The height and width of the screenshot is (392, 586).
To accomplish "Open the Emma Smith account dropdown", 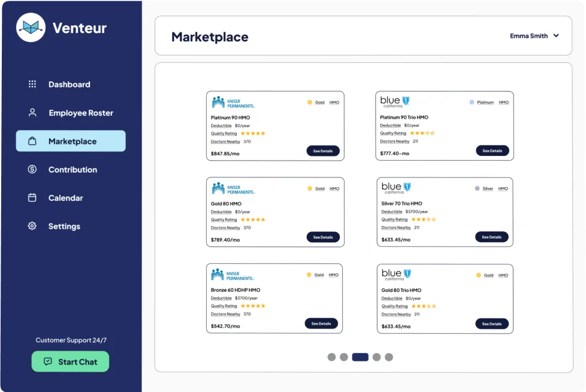I will pos(535,35).
